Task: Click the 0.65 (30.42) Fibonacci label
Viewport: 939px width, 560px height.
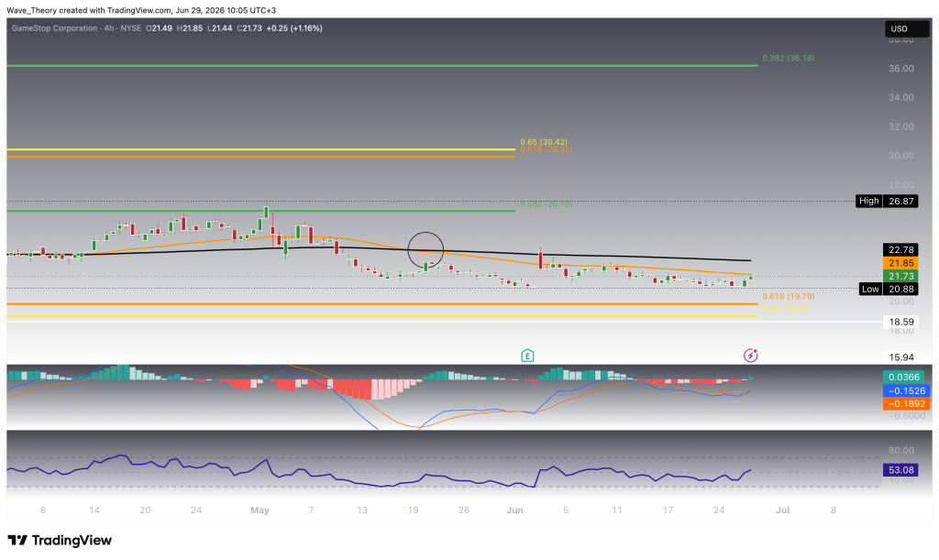Action: pos(544,142)
